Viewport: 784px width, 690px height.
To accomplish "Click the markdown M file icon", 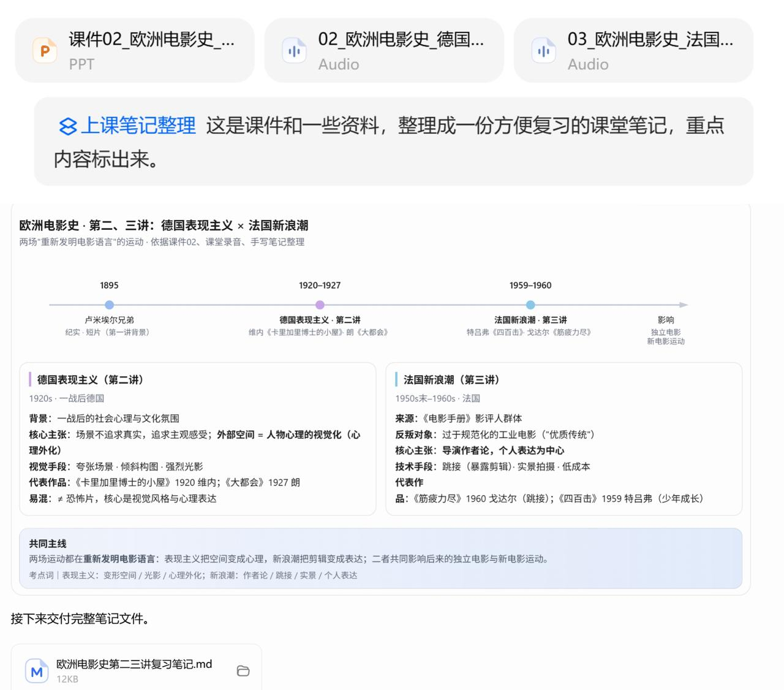I will pyautogui.click(x=37, y=671).
